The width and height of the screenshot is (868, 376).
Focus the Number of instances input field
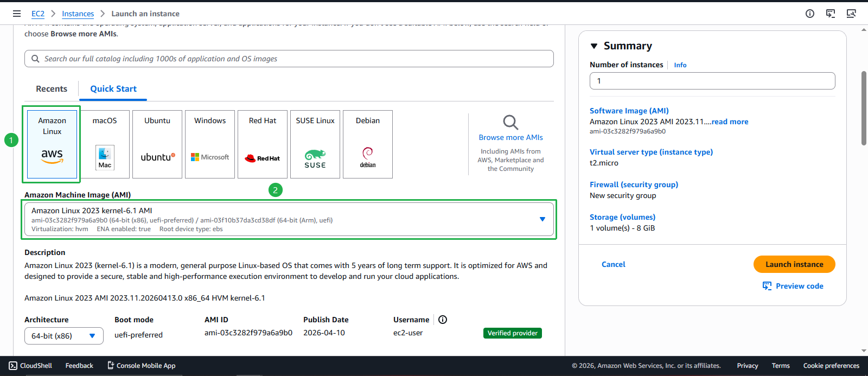[x=712, y=81]
